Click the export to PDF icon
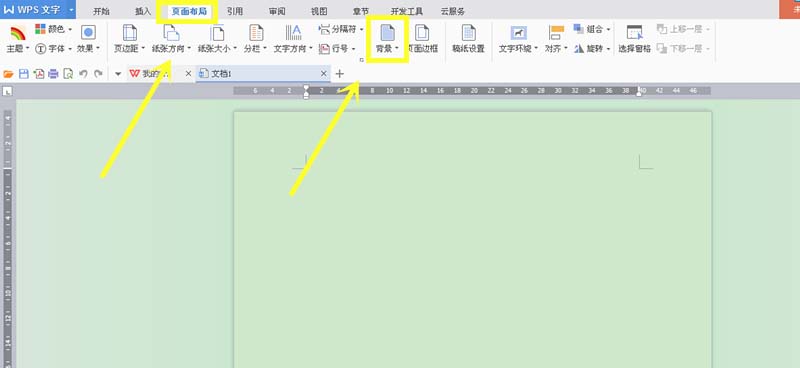This screenshot has height=368, width=800. [39, 74]
